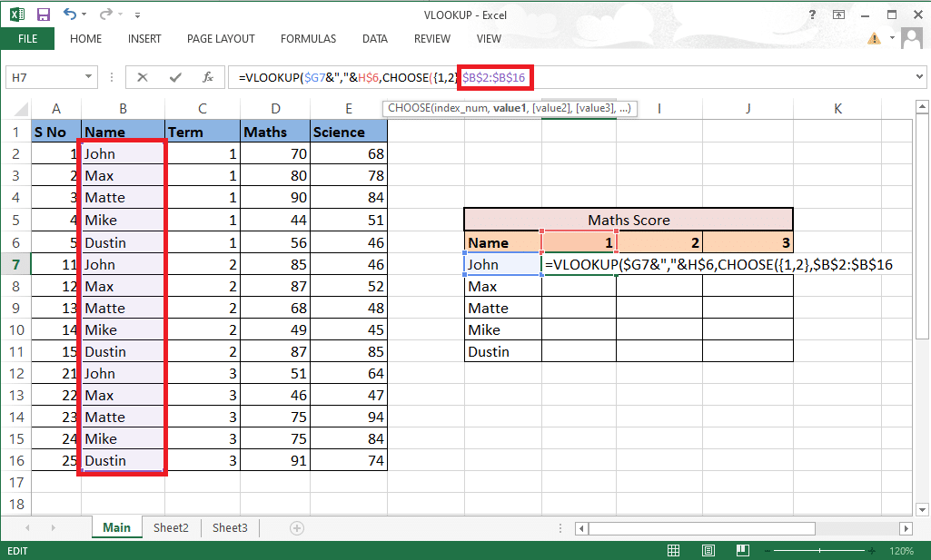
Task: Cancel the formula entry with X button
Action: coord(143,78)
